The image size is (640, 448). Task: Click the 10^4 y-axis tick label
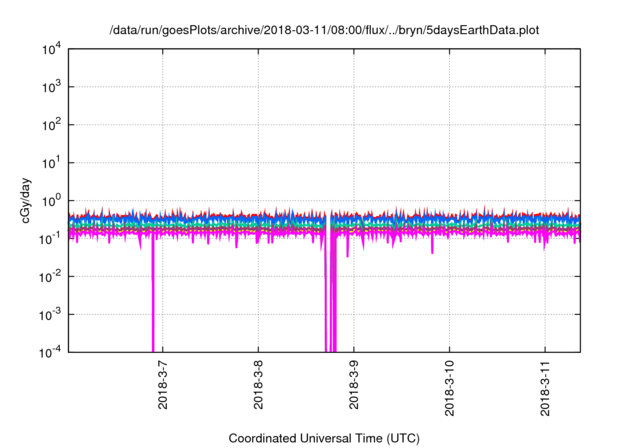click(x=51, y=49)
